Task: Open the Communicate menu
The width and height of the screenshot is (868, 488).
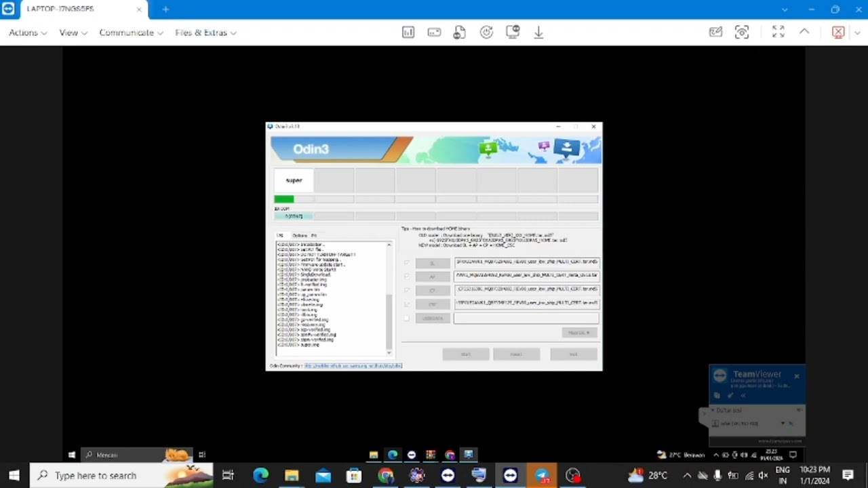Action: pos(131,33)
